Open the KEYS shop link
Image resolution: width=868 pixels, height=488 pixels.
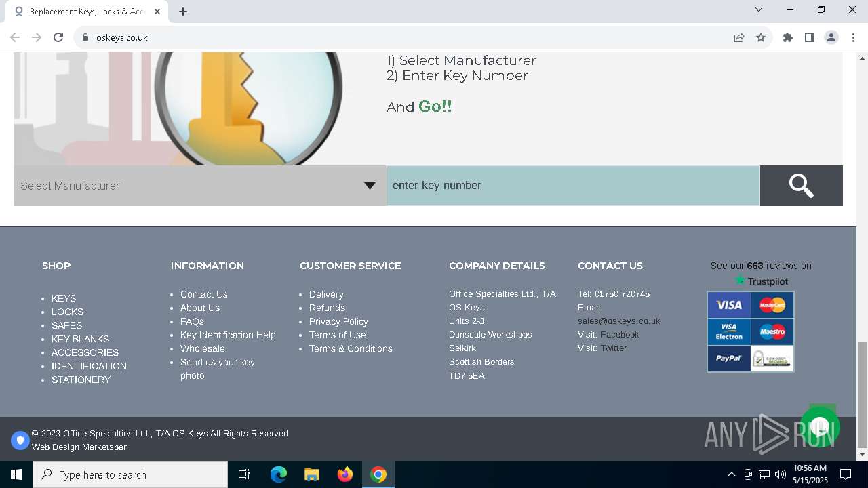pos(64,298)
